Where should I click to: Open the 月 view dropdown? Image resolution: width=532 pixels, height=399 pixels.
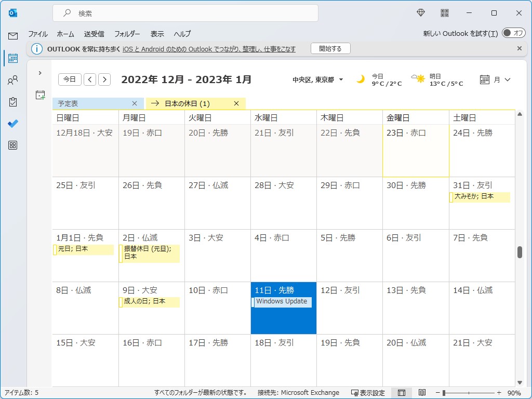[x=502, y=79]
